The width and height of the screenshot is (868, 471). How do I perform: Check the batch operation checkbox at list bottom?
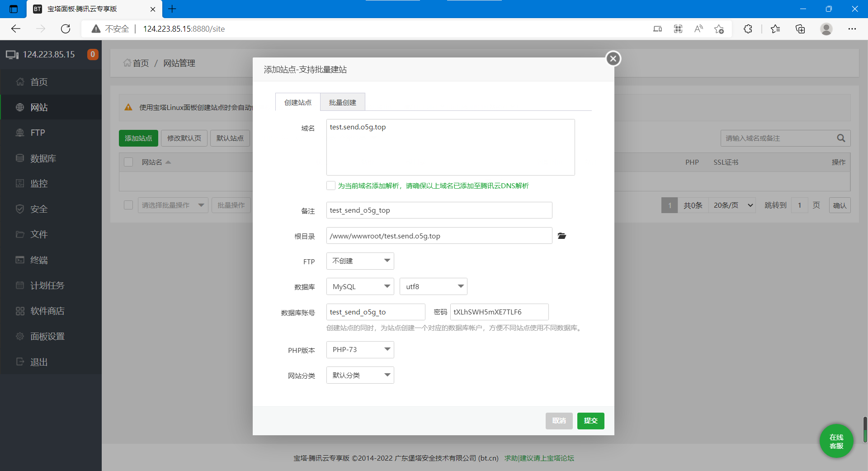(x=128, y=205)
